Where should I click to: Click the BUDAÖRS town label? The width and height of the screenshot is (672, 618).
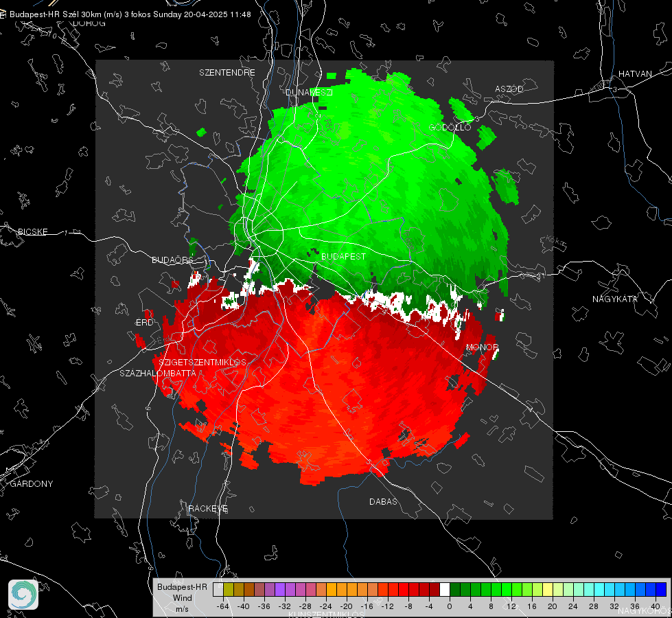pyautogui.click(x=173, y=260)
